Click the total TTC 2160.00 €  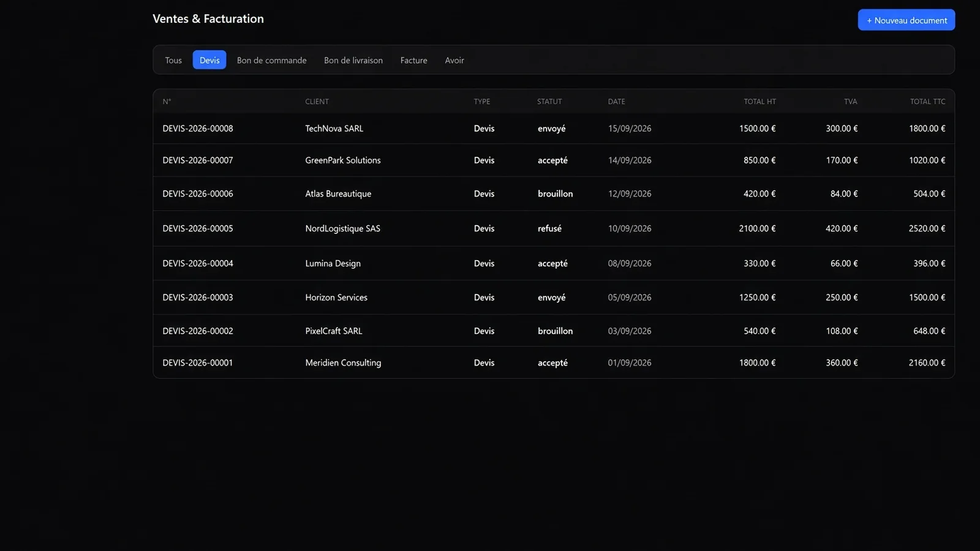[x=927, y=362]
